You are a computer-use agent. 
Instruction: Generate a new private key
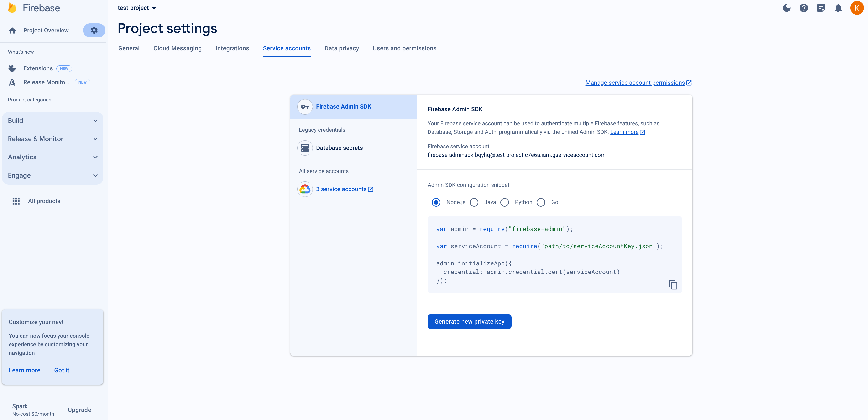[x=469, y=321]
